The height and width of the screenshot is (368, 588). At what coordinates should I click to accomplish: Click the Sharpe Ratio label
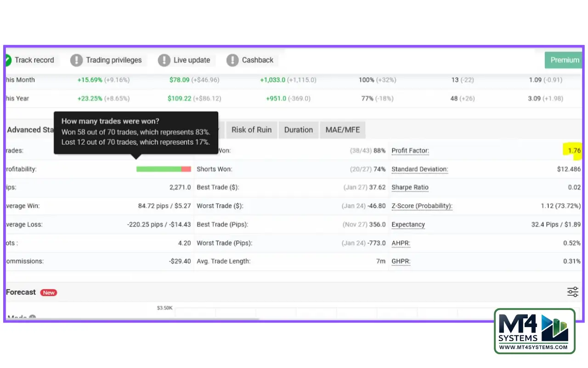410,188
